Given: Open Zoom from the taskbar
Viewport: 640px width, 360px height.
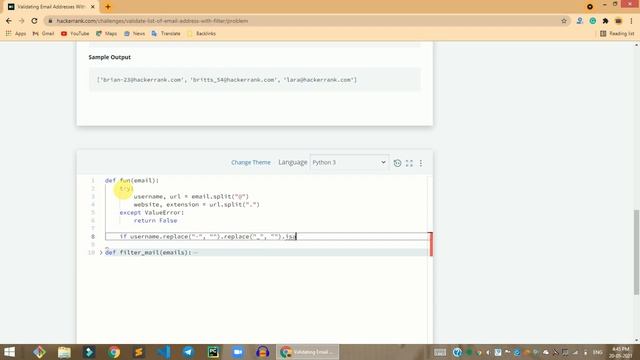Looking at the screenshot, I should coord(238,352).
